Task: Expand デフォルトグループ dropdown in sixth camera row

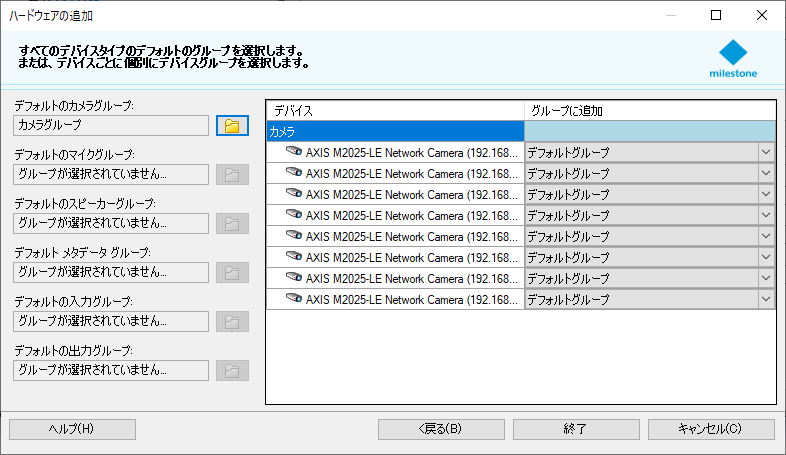Action: pyautogui.click(x=765, y=258)
